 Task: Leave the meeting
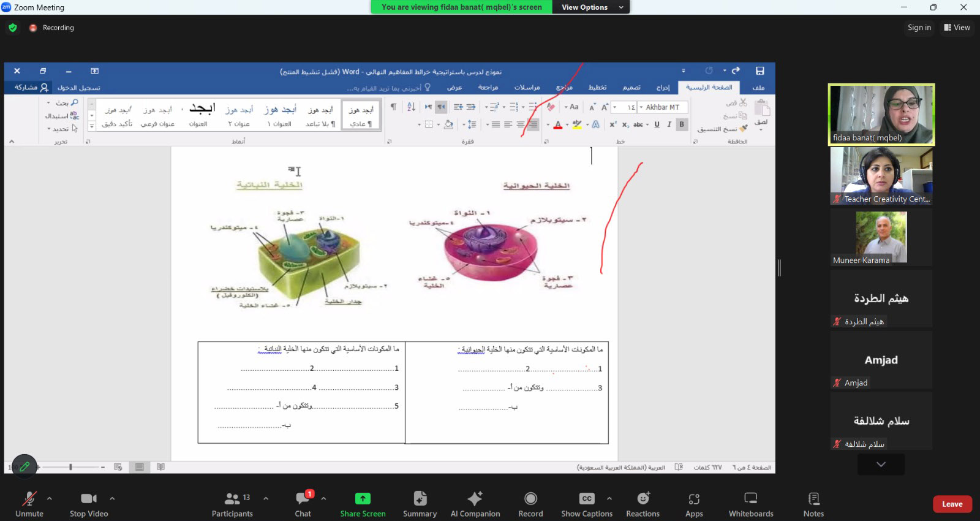click(952, 504)
